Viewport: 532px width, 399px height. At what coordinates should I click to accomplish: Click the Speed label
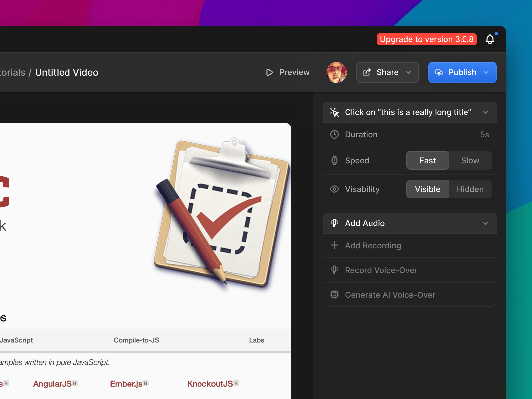[357, 161]
